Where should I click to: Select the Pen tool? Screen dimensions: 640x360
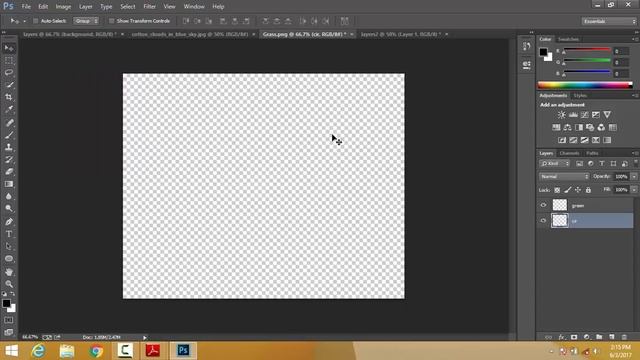9,222
